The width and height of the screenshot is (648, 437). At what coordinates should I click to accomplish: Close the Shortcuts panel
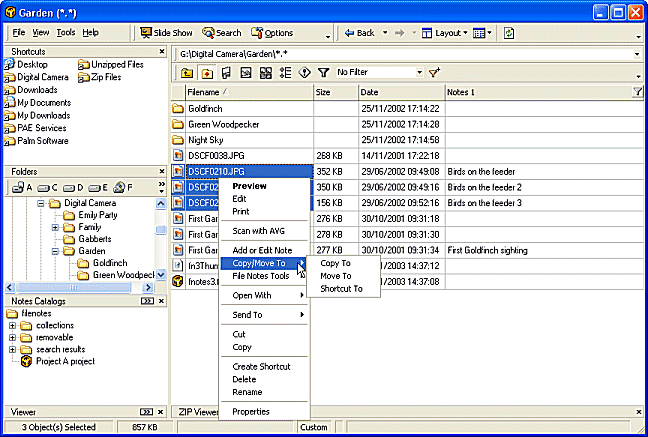162,51
